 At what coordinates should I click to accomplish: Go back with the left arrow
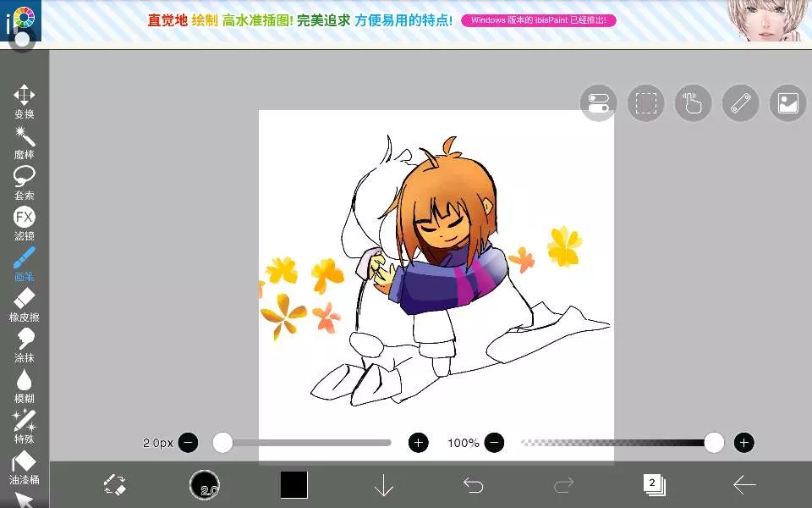point(744,485)
